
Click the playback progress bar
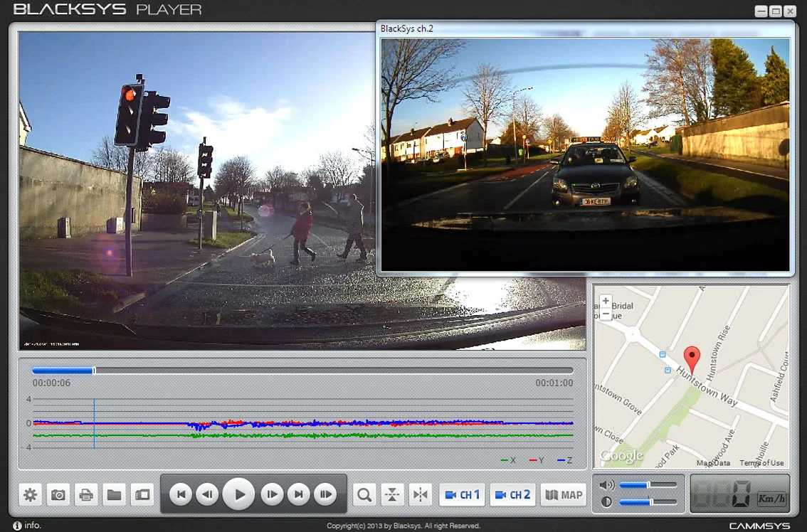pos(302,371)
